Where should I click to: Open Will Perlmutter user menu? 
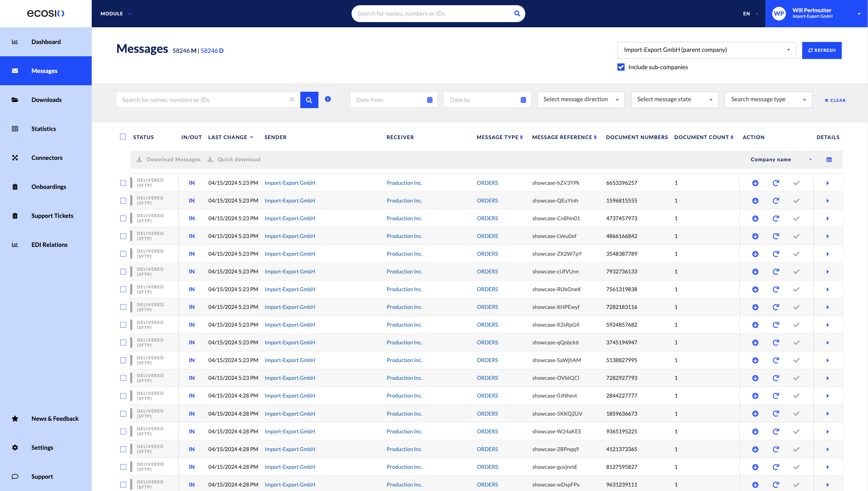pyautogui.click(x=816, y=14)
